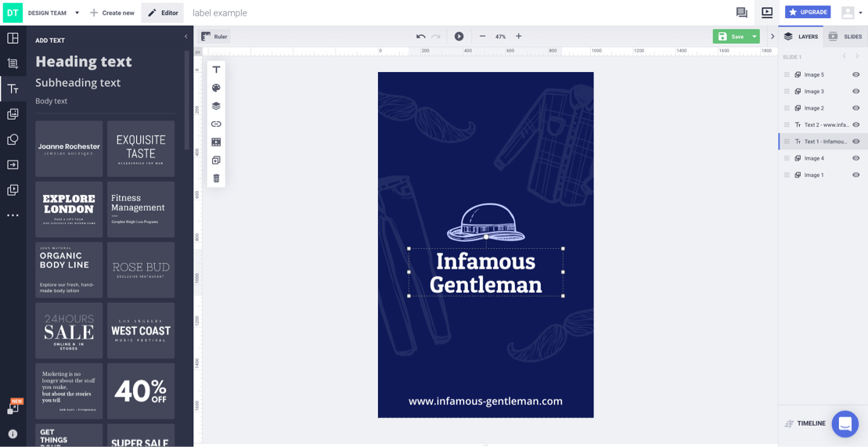
Task: Go to the next slide arrow
Action: click(858, 56)
